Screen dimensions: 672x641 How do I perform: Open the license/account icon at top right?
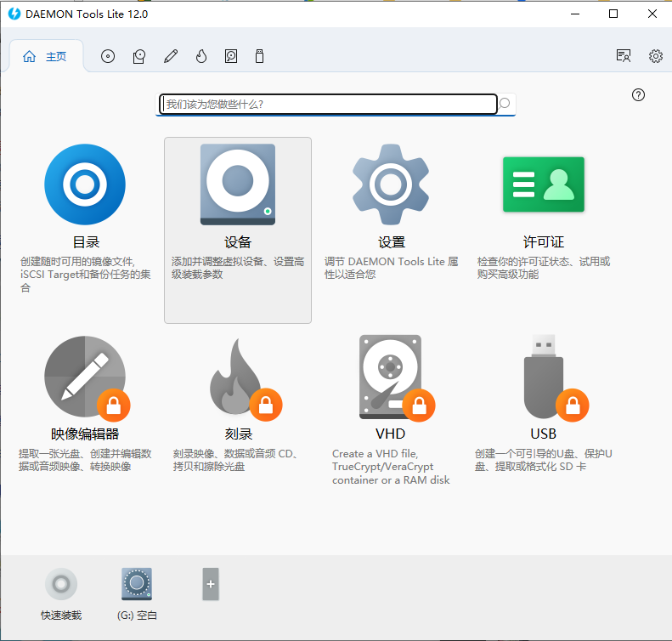(624, 56)
